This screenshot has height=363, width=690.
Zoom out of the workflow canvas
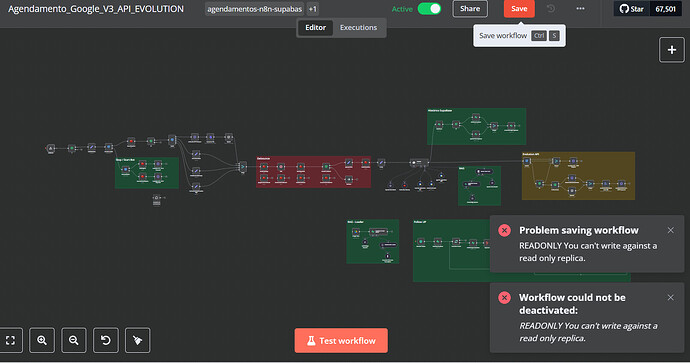click(73, 340)
